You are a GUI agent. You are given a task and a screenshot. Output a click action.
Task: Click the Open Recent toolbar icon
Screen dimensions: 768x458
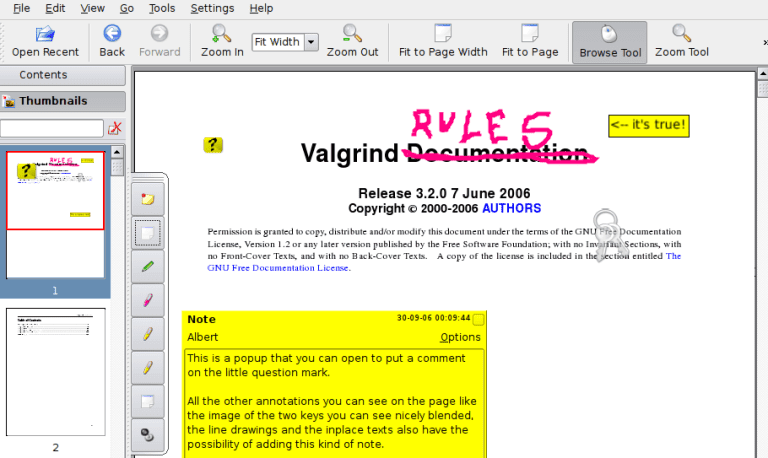click(x=45, y=41)
